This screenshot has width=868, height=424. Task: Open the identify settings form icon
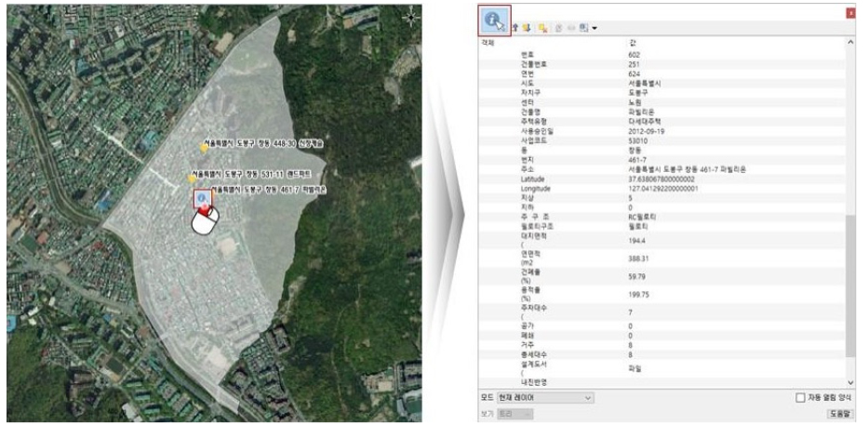point(583,28)
